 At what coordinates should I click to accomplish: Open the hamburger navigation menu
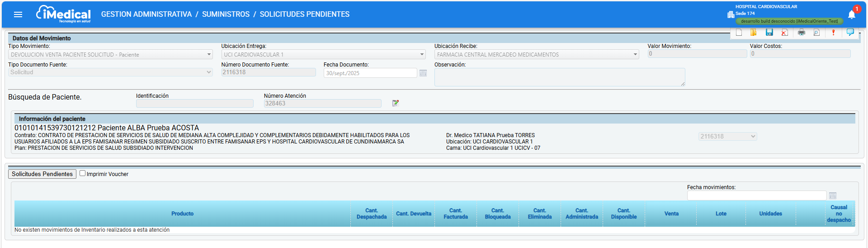pos(18,14)
